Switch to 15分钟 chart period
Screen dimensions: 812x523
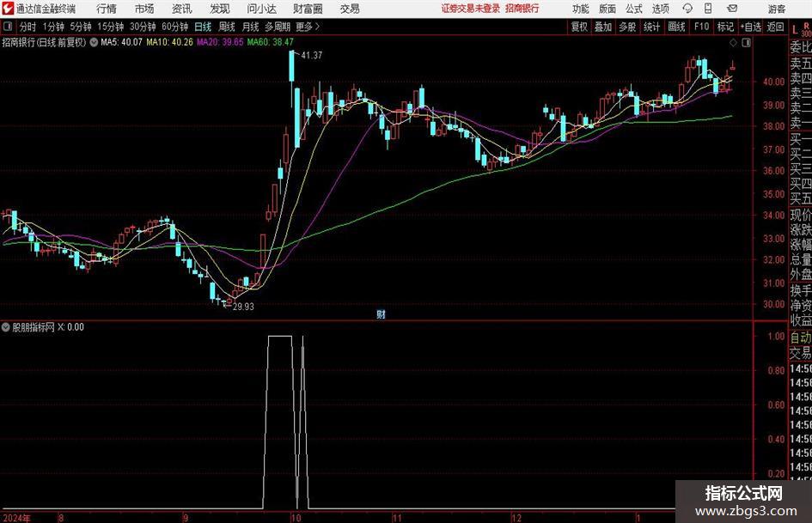[x=111, y=27]
